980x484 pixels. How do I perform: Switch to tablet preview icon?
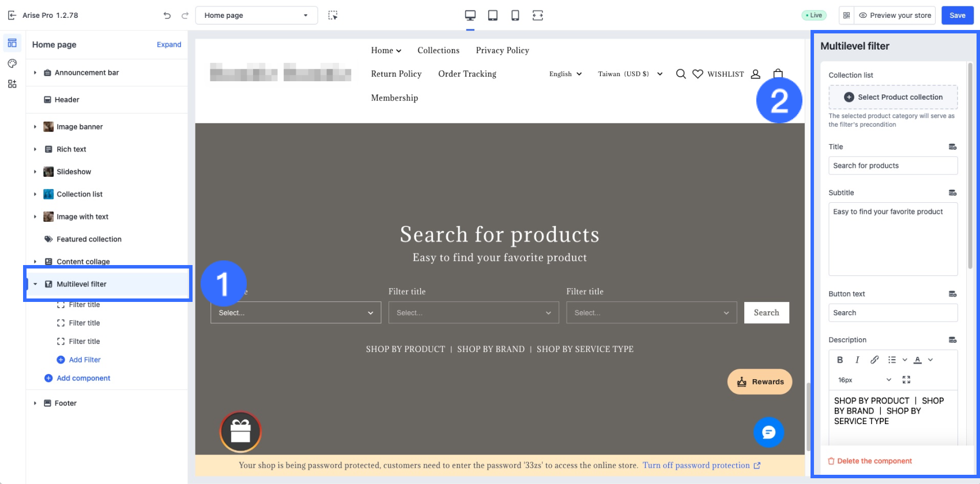tap(493, 16)
